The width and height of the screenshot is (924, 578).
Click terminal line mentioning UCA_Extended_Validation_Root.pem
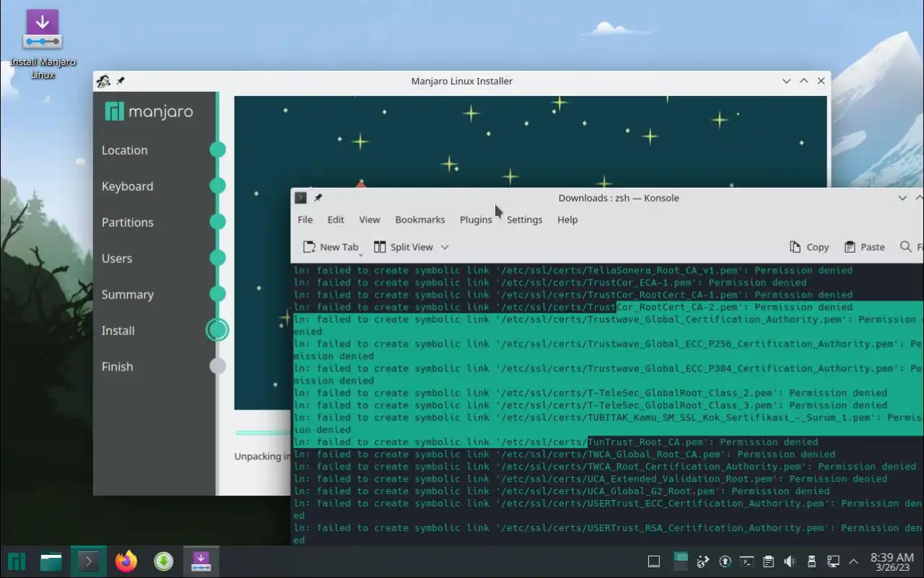click(590, 479)
